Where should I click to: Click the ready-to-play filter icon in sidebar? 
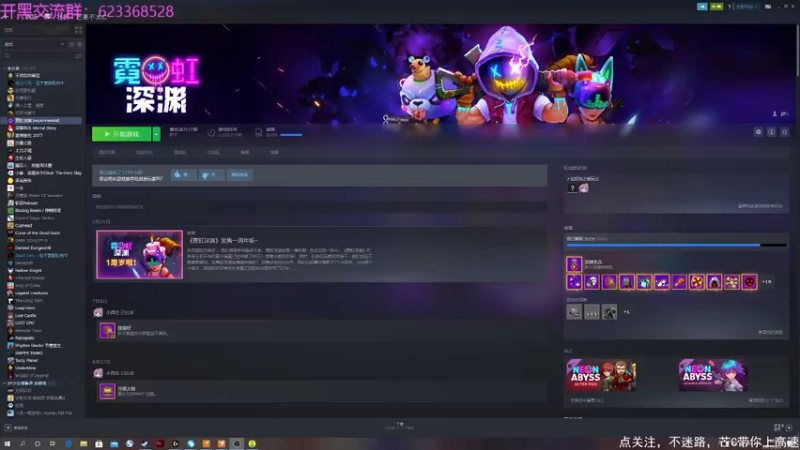click(80, 44)
